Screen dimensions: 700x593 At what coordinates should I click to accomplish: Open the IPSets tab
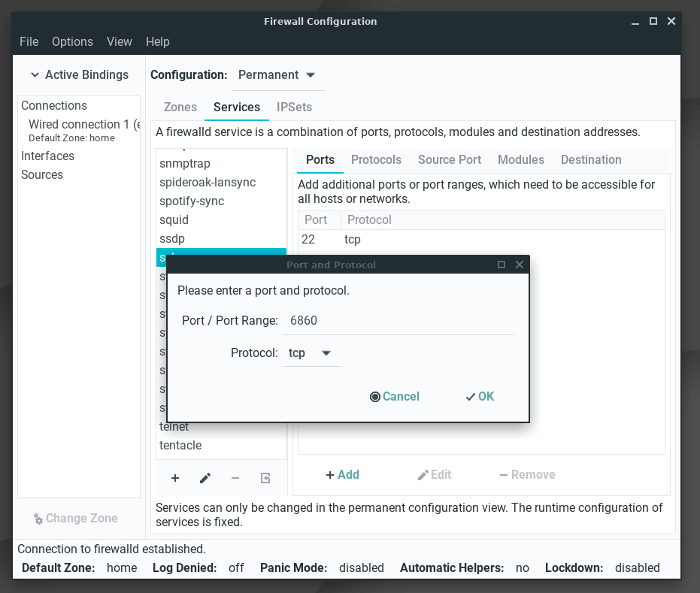294,107
